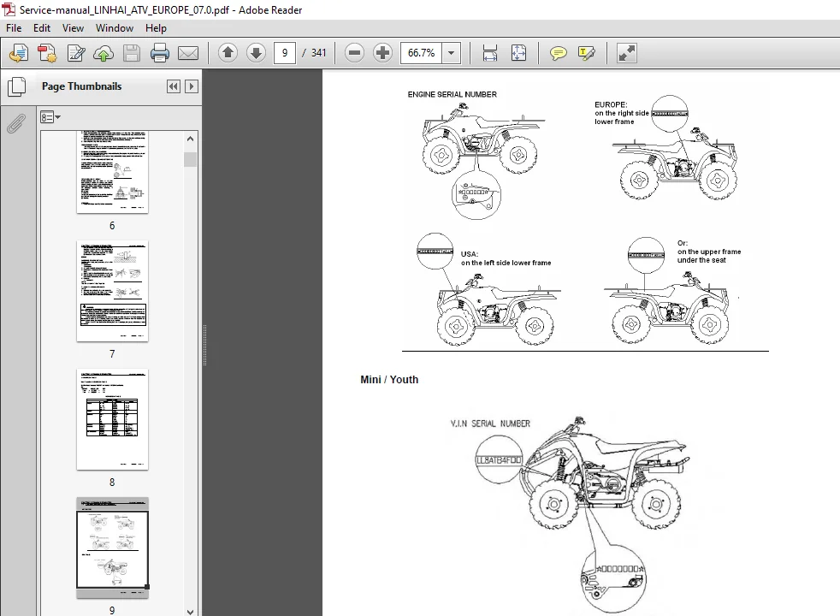The width and height of the screenshot is (840, 616).
Task: Click the 'under the seat' text
Action: pyautogui.click(x=701, y=260)
